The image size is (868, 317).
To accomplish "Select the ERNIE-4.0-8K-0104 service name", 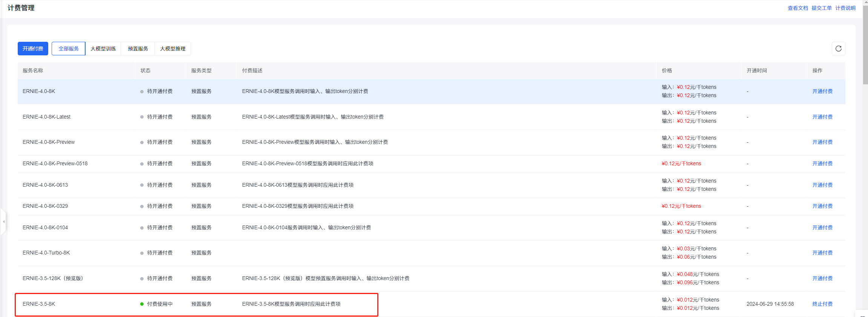I will [x=45, y=228].
